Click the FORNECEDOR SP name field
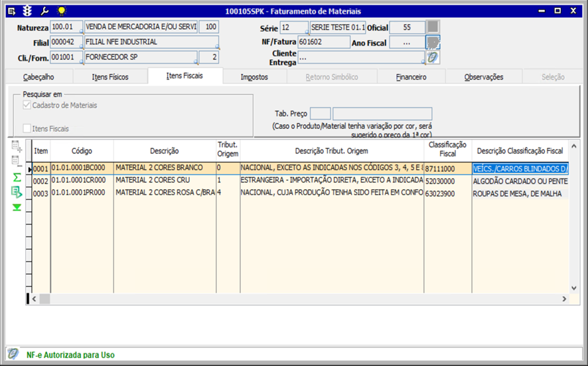The width and height of the screenshot is (588, 366). point(141,57)
